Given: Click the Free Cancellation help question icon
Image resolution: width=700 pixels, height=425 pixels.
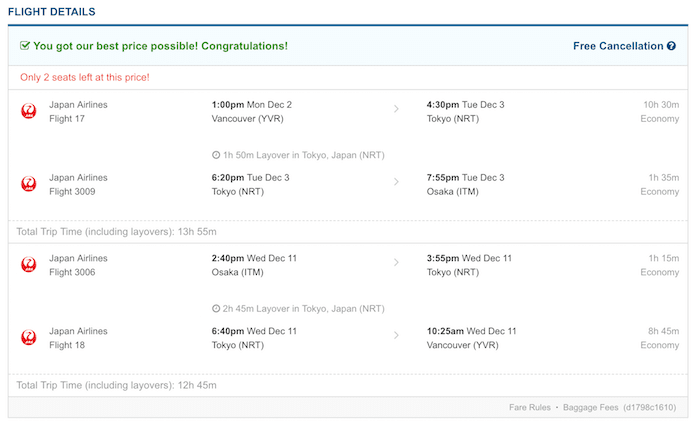Looking at the screenshot, I should [672, 46].
